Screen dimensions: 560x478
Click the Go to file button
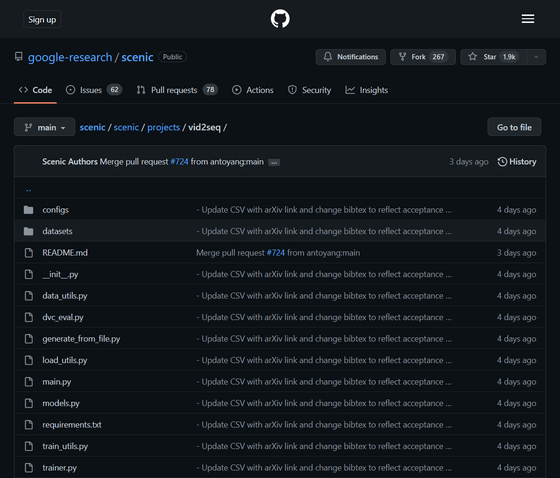tap(514, 127)
